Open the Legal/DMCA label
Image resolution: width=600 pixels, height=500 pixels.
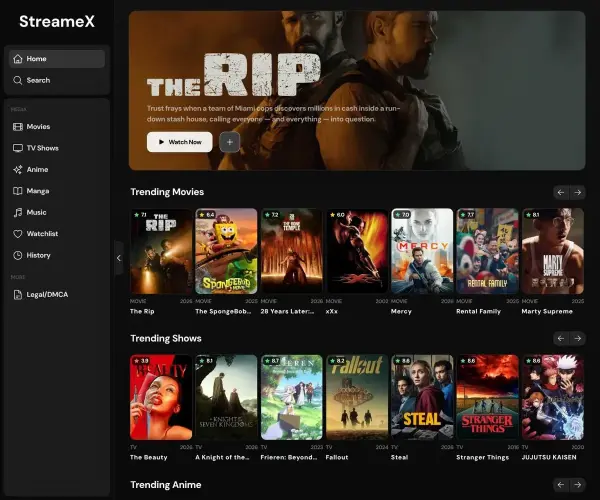(x=47, y=295)
